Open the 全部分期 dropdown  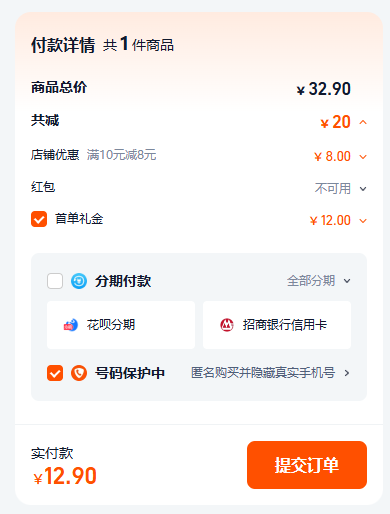(319, 281)
